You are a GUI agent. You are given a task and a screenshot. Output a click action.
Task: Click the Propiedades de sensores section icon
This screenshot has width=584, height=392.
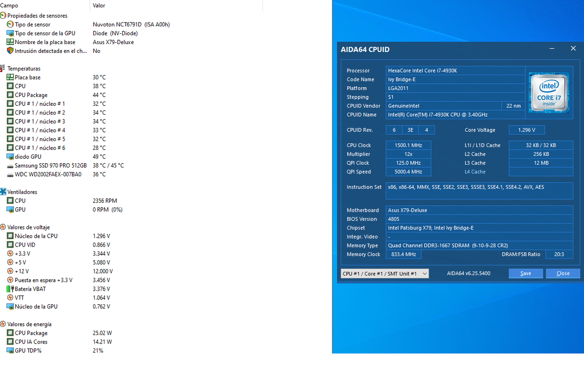pyautogui.click(x=3, y=16)
